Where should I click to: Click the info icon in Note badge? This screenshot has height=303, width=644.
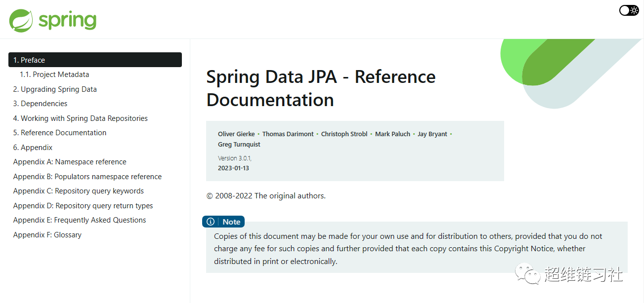point(211,222)
